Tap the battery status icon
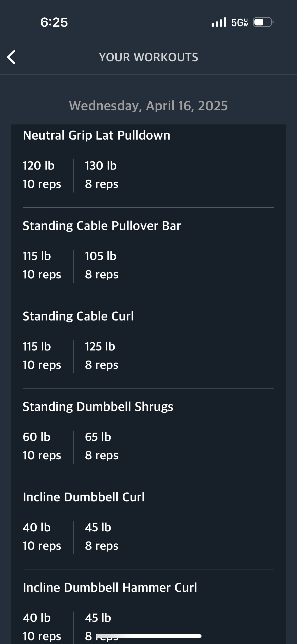This screenshot has width=297, height=644. point(263,22)
